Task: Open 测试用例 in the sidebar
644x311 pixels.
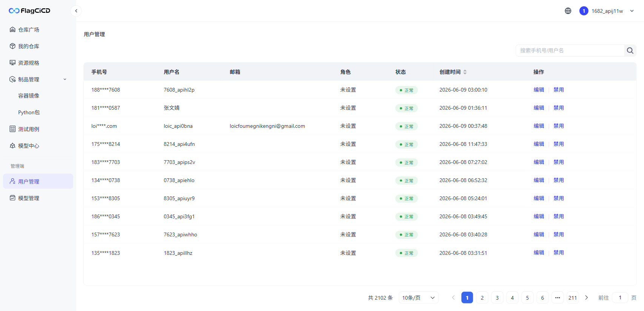Action: (x=38, y=129)
